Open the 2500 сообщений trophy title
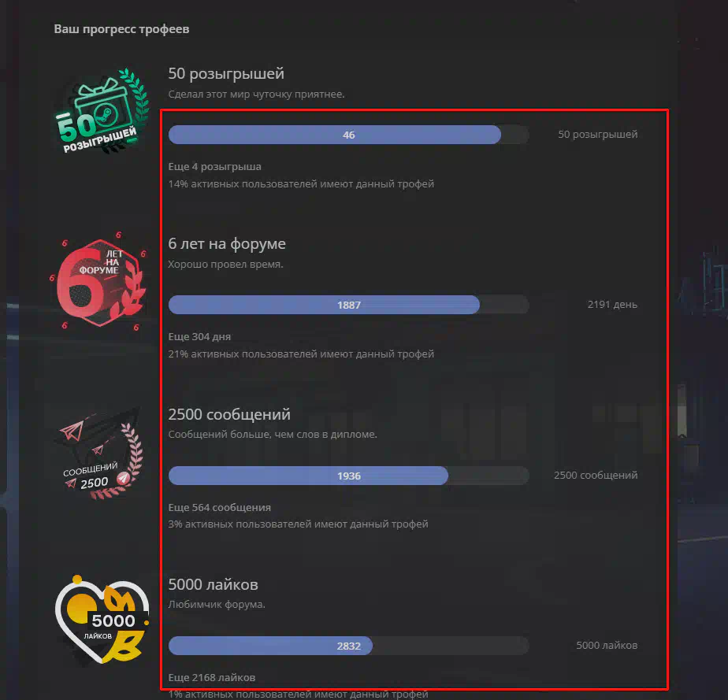This screenshot has height=700, width=728. click(229, 414)
